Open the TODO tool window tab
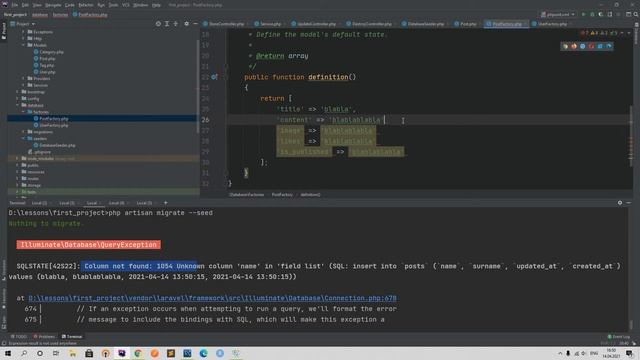The height and width of the screenshot is (360, 640). [x=18, y=337]
